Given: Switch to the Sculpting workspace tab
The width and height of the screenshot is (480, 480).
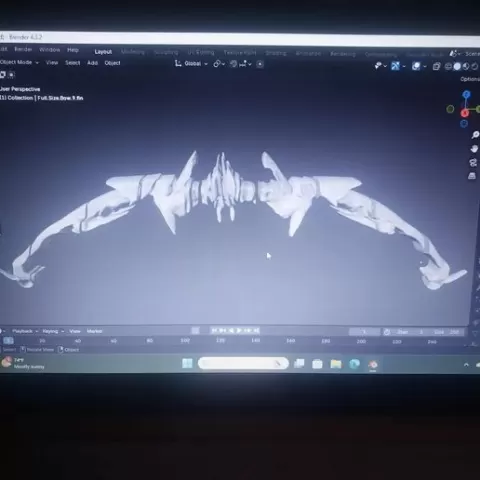Looking at the screenshot, I should (166, 52).
